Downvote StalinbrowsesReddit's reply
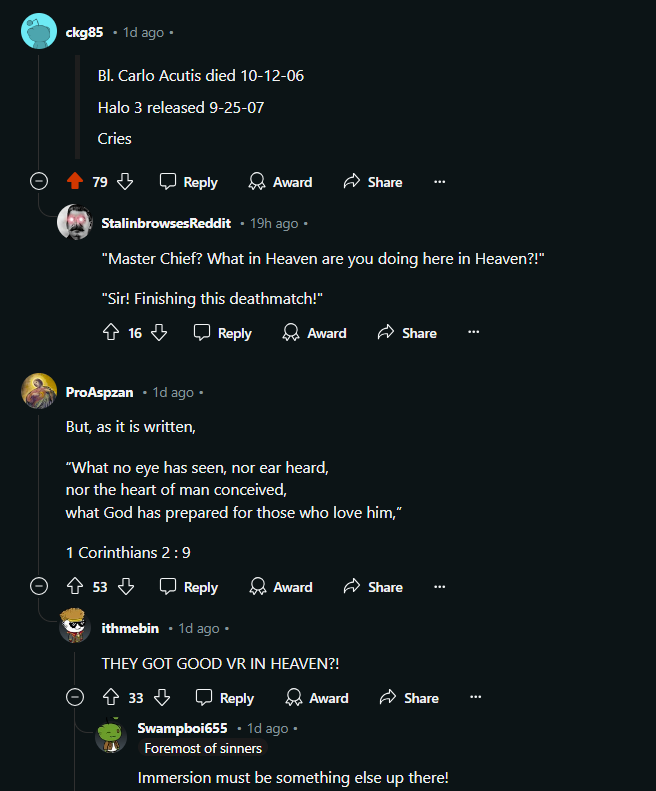The width and height of the screenshot is (656, 791). point(159,333)
